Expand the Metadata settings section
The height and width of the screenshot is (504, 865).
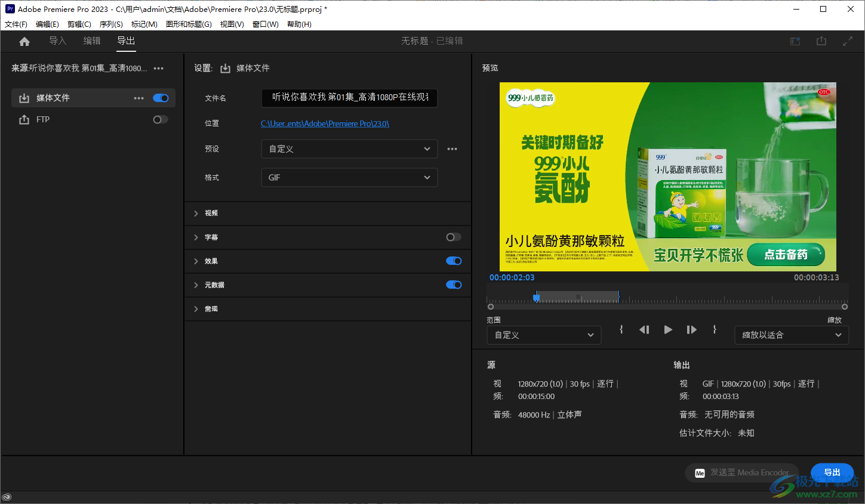point(196,285)
